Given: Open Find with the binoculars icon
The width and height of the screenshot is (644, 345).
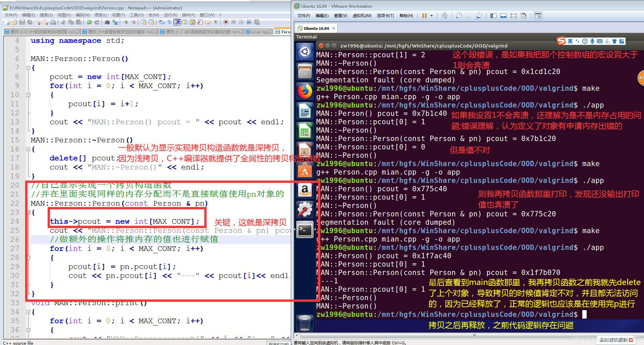Looking at the screenshot, I should (107, 22).
